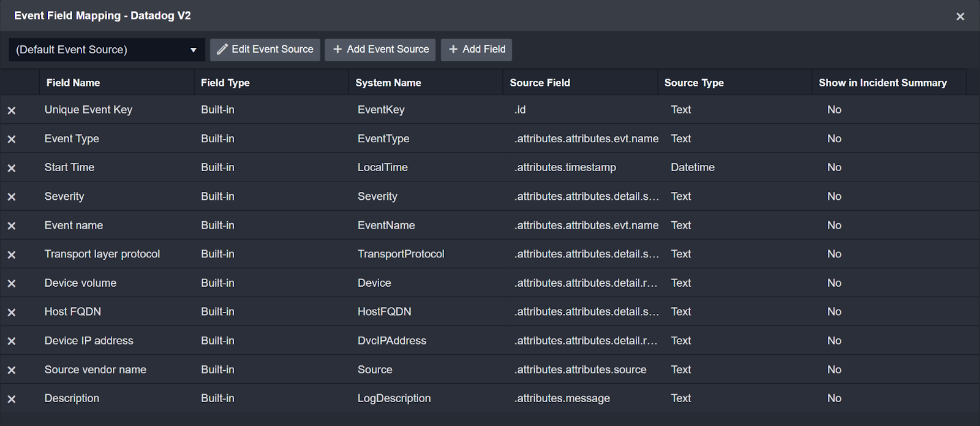The image size is (980, 426).
Task: Select the Device IP address field name
Action: tap(89, 341)
